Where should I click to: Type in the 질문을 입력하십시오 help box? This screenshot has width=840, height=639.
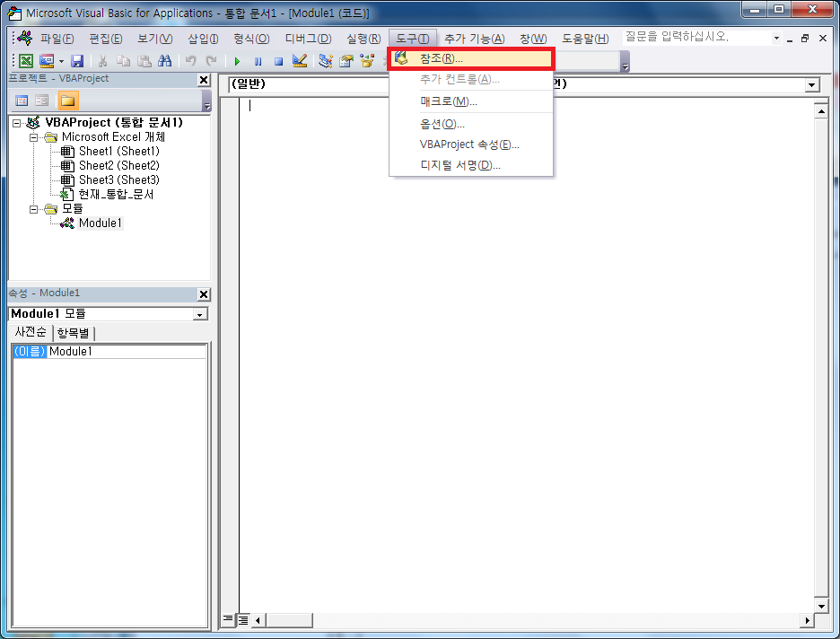(x=696, y=38)
